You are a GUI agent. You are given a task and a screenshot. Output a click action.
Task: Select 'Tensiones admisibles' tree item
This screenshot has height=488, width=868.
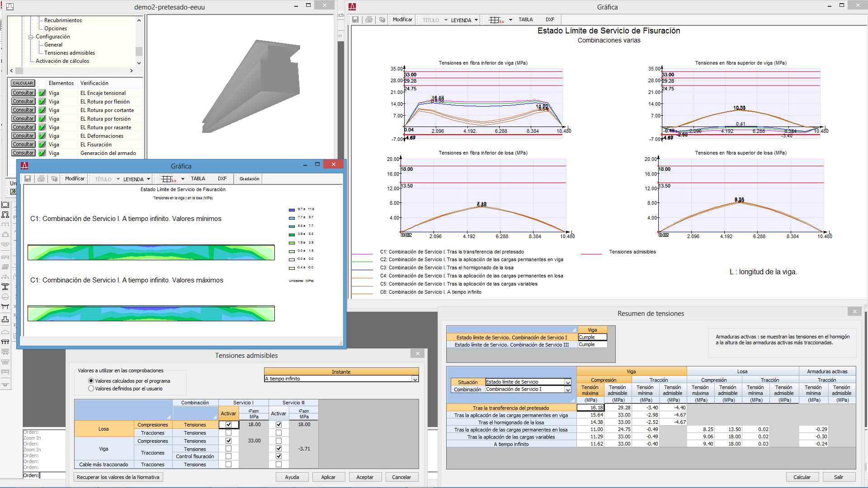click(x=70, y=53)
